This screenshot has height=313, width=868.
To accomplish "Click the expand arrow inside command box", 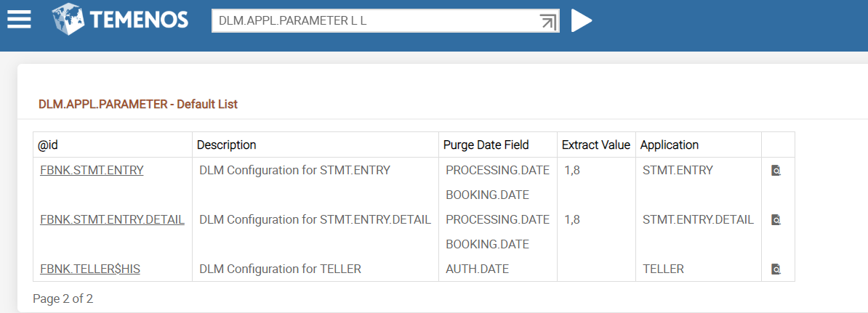I will point(548,21).
